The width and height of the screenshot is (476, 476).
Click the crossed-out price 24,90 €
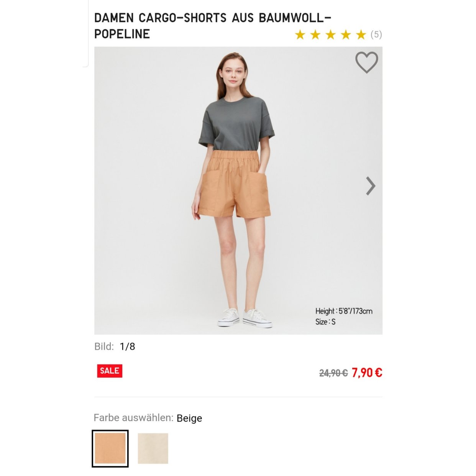point(333,373)
